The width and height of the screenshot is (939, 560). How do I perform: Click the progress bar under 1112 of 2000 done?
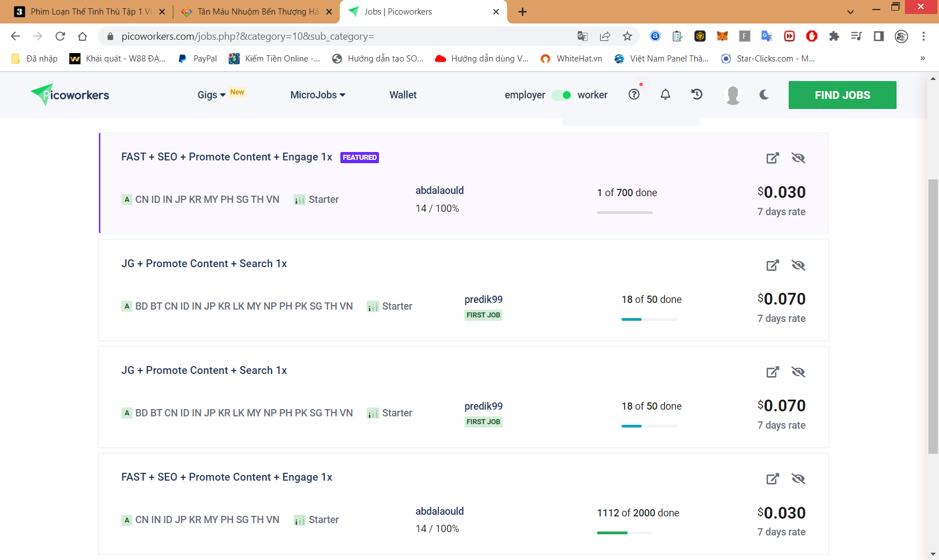pos(625,533)
